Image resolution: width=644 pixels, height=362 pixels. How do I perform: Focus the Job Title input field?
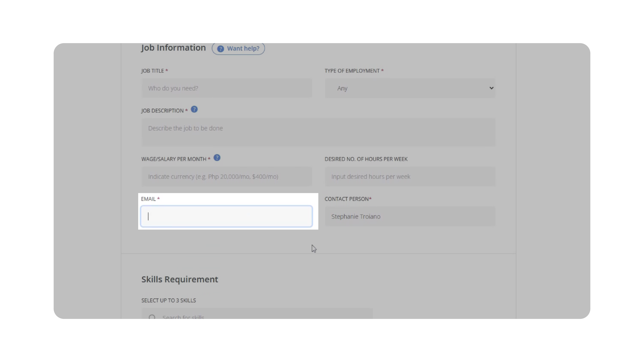(227, 88)
